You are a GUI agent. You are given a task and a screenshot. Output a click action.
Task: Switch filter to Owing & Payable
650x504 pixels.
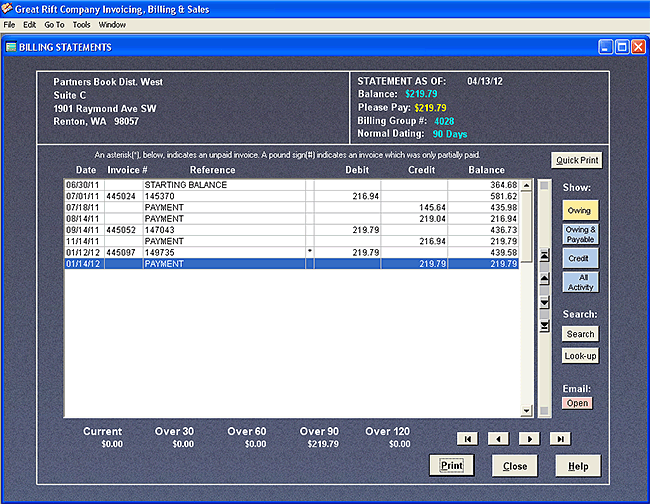(579, 235)
